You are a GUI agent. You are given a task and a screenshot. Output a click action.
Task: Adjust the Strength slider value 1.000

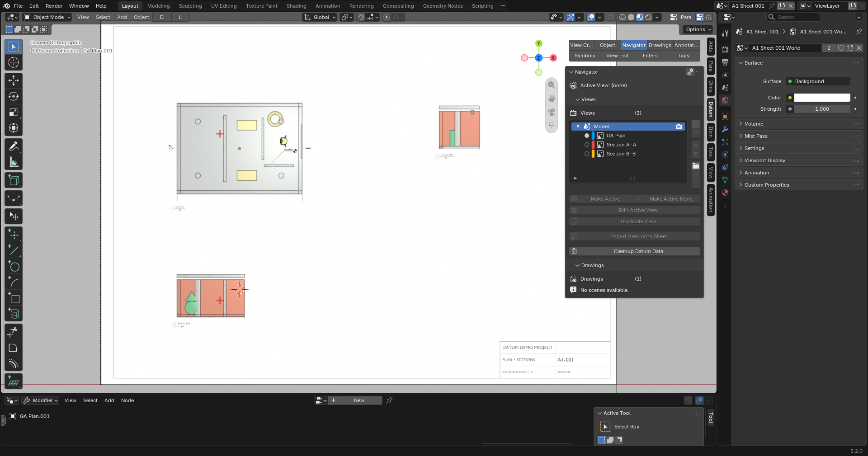(822, 109)
